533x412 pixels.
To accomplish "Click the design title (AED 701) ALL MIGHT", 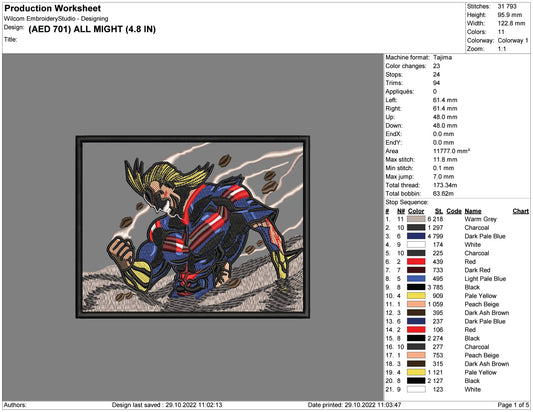I will [92, 29].
